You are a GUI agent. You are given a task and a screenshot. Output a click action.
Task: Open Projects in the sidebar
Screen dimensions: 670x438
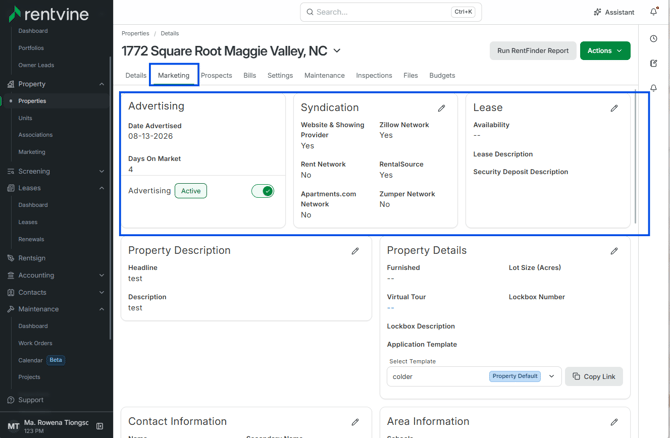point(29,377)
